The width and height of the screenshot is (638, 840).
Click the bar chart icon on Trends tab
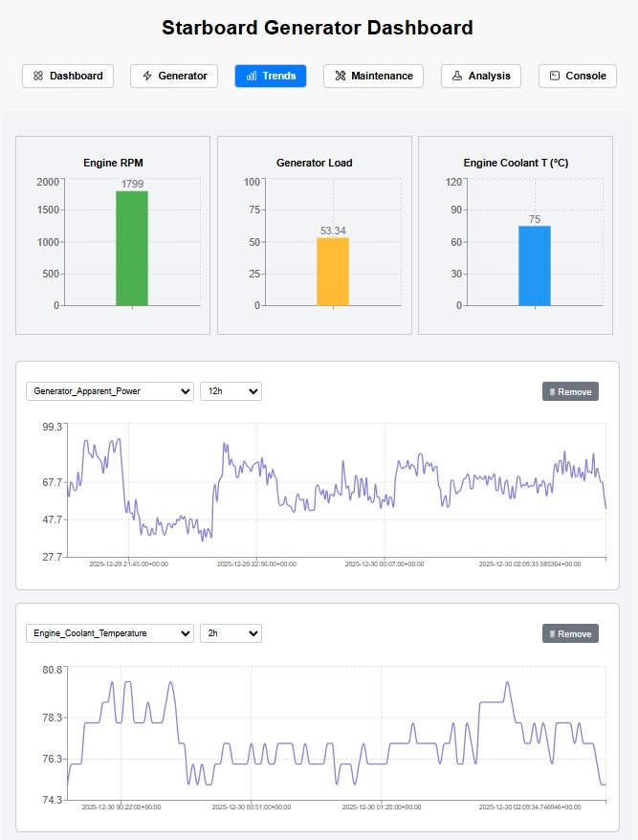tap(251, 76)
